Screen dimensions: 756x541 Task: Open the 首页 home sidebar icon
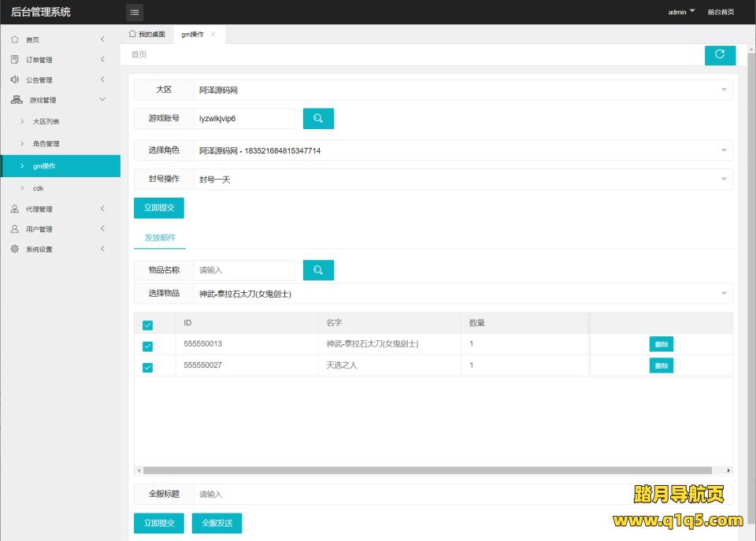coord(15,39)
